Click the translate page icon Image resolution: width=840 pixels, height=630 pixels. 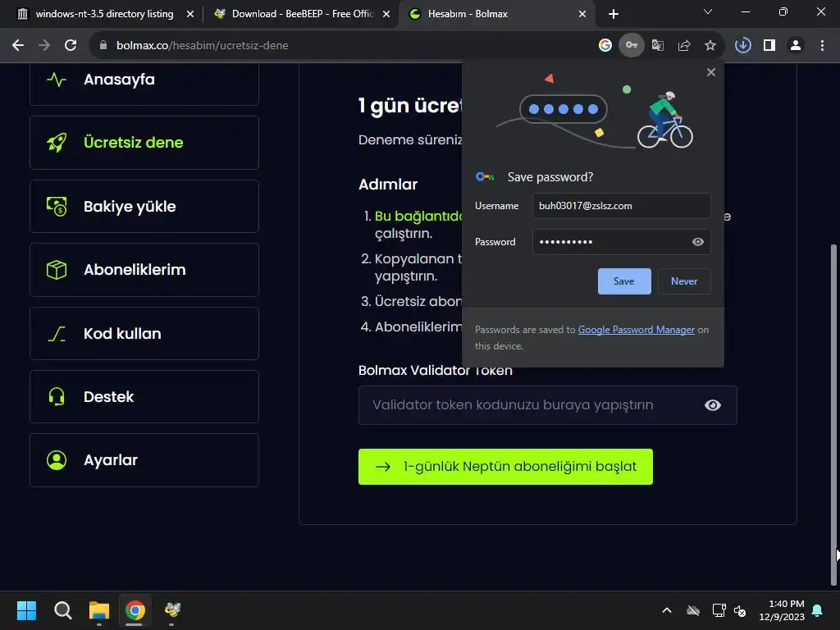coord(658,46)
